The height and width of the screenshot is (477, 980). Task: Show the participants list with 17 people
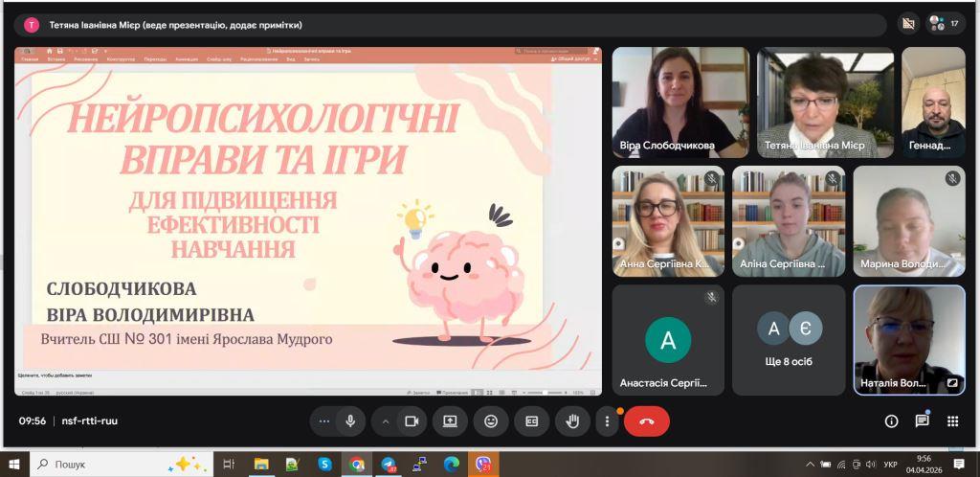pyautogui.click(x=945, y=24)
